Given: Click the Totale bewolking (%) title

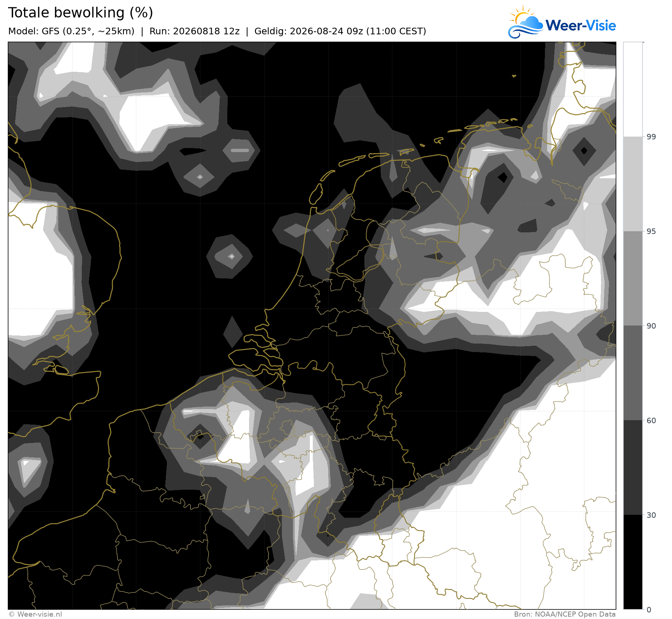Looking at the screenshot, I should (x=81, y=13).
